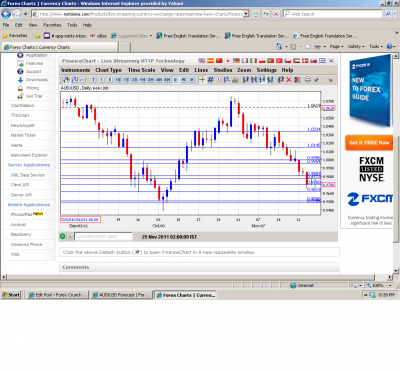The image size is (400, 371).
Task: Open the zoom level 100% dropdown
Action: pos(391,286)
